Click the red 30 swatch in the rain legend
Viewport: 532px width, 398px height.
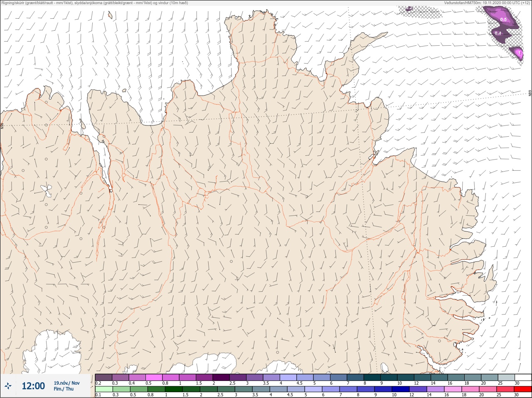[522, 389]
